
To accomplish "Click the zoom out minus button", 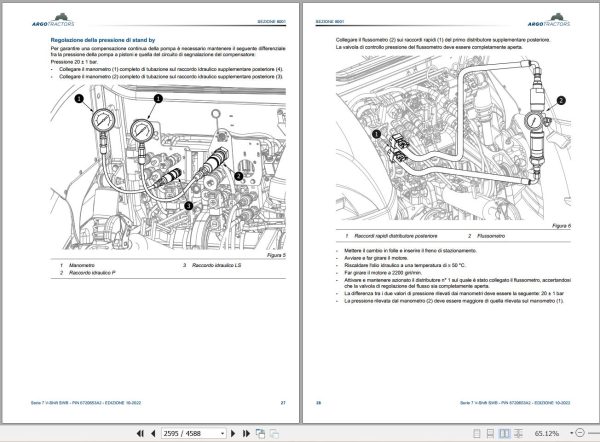I will pyautogui.click(x=580, y=433).
